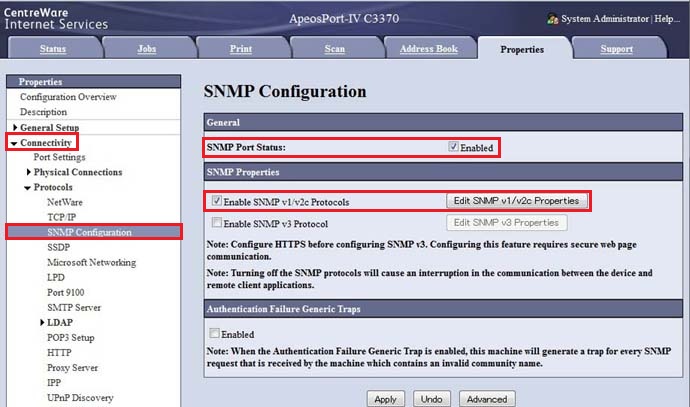Toggle the SNMP Port Status Enabled checkbox
690x407 pixels.
click(x=453, y=147)
